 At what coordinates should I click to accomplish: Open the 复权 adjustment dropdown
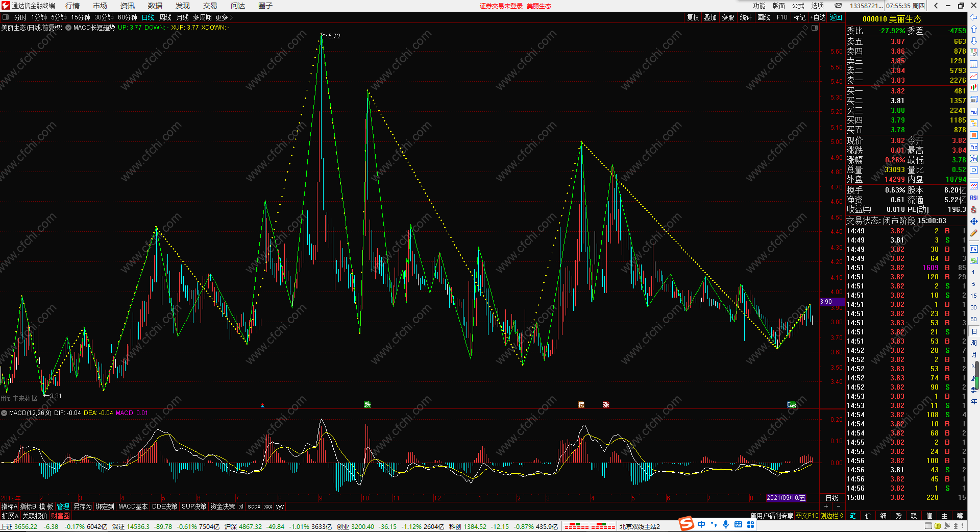pos(693,17)
